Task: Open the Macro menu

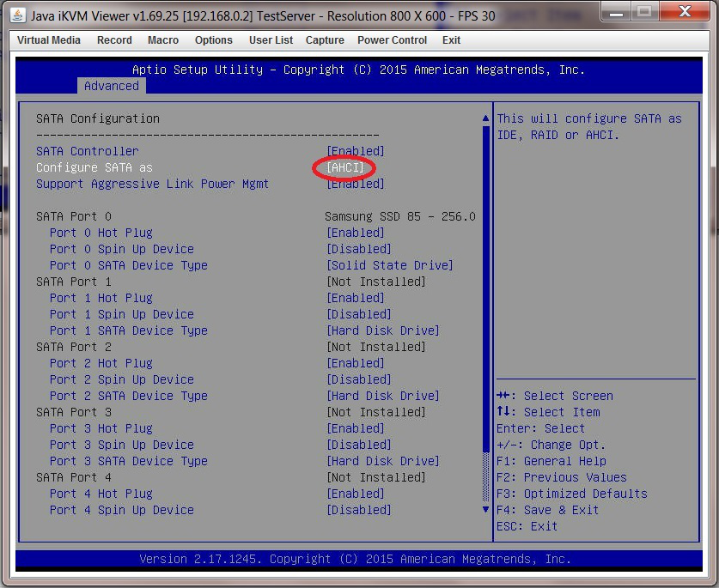Action: (x=163, y=40)
